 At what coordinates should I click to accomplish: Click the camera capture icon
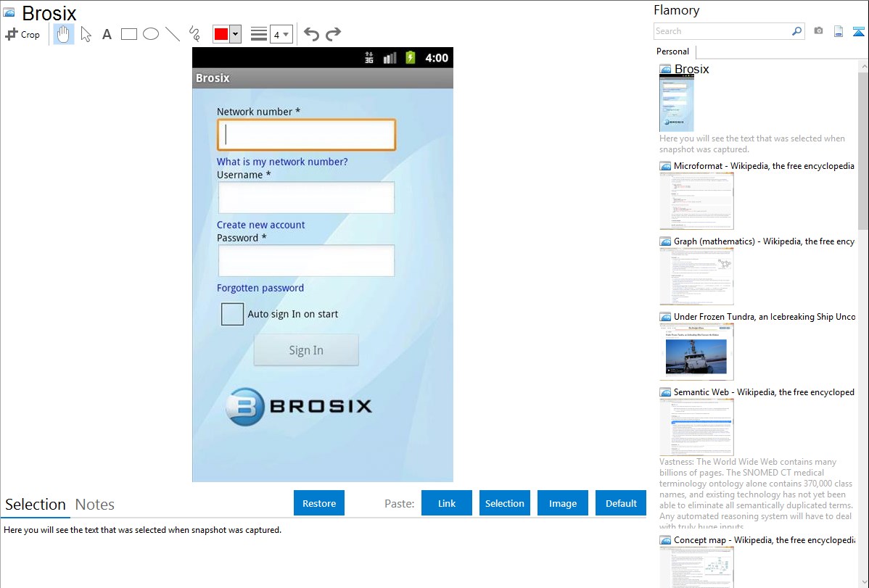pos(818,31)
